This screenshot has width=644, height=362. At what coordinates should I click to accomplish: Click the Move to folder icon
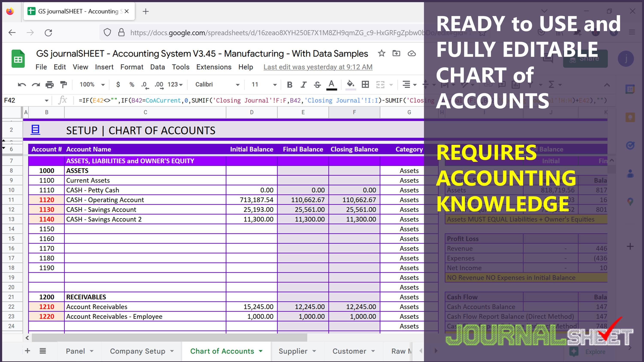pyautogui.click(x=396, y=53)
